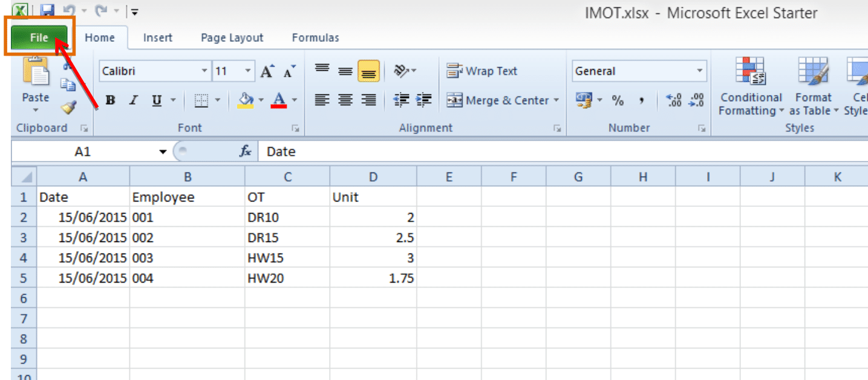Click the Increase Font Size icon
Image resolution: width=868 pixels, height=380 pixels.
click(267, 71)
